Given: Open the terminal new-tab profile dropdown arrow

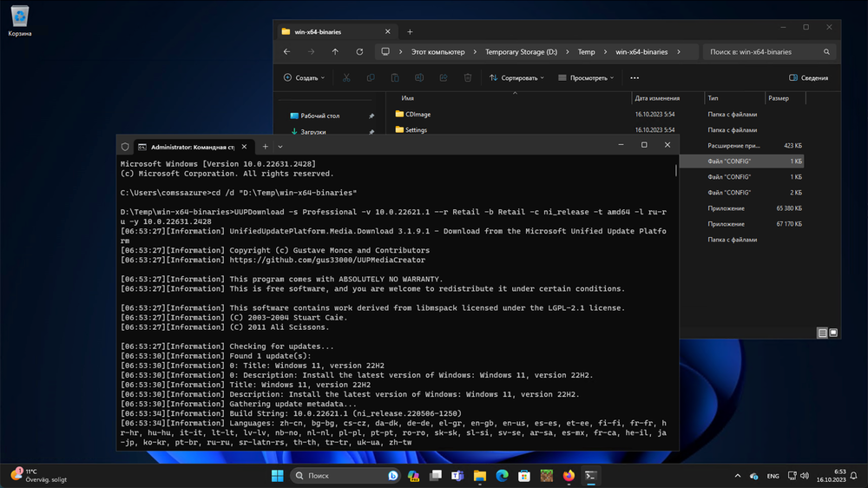Looking at the screenshot, I should coord(280,147).
